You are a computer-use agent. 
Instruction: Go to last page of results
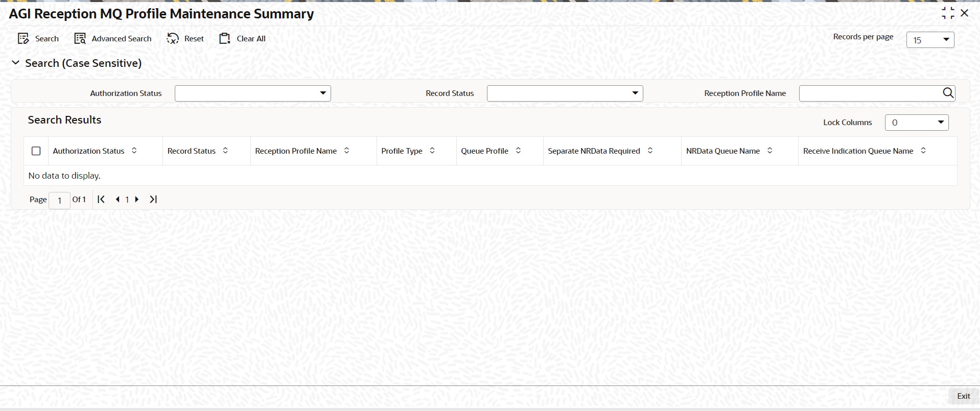[x=153, y=199]
